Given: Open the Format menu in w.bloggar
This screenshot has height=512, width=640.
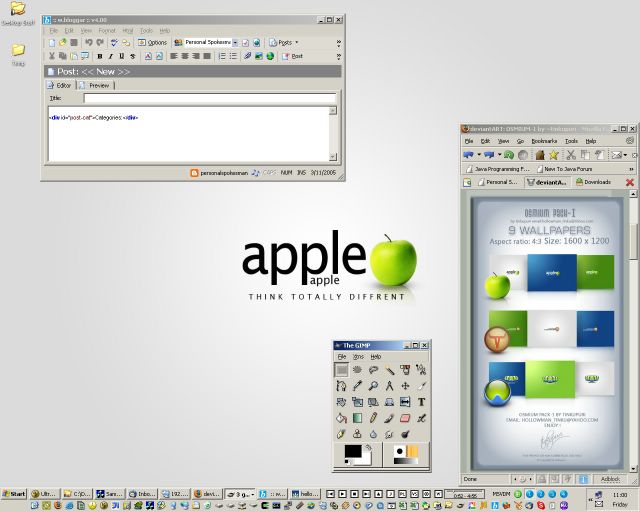Looking at the screenshot, I should click(107, 31).
